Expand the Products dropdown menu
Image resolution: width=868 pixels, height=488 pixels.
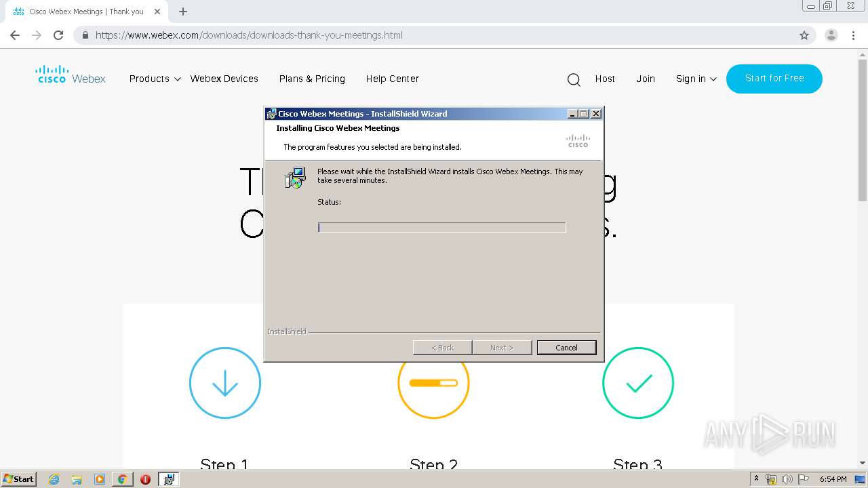tap(155, 79)
